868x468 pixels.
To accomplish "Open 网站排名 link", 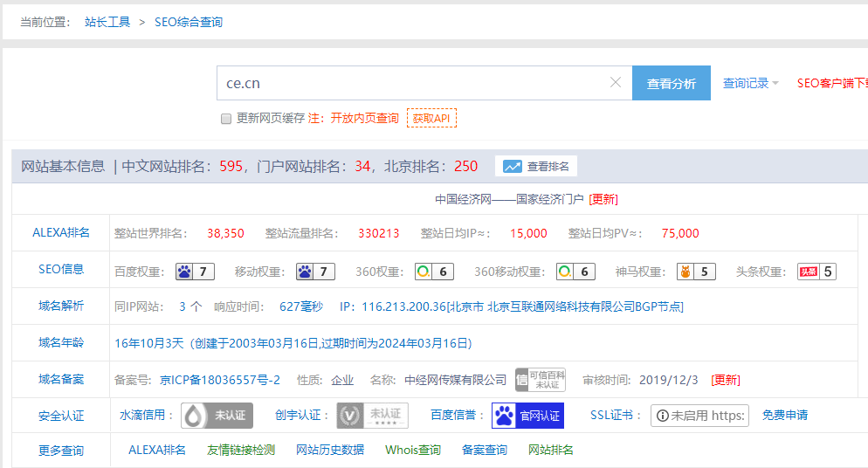I will (551, 450).
